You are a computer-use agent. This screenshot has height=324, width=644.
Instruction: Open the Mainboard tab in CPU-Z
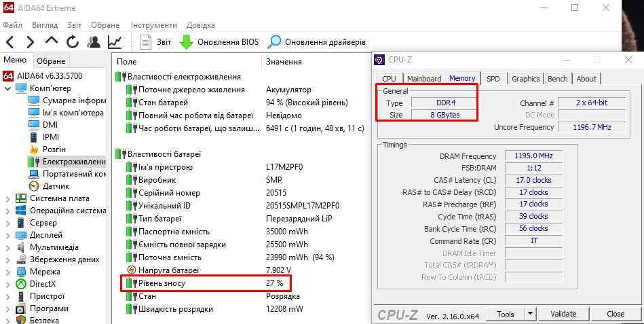424,79
